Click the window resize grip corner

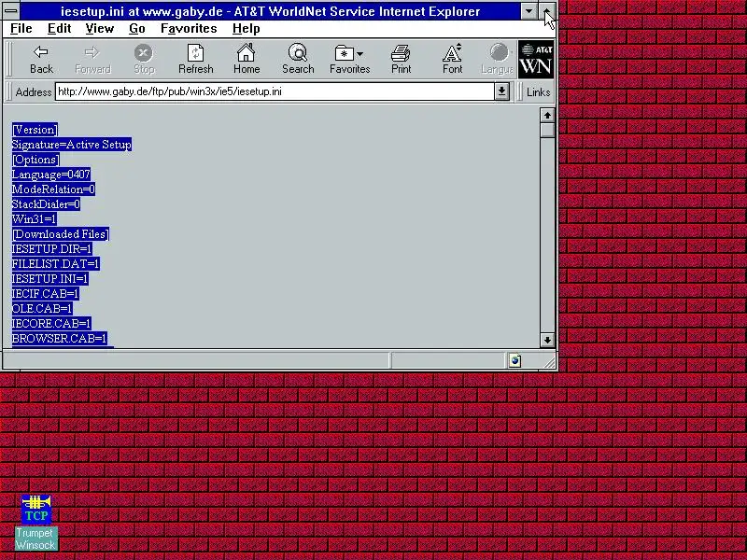[x=550, y=363]
